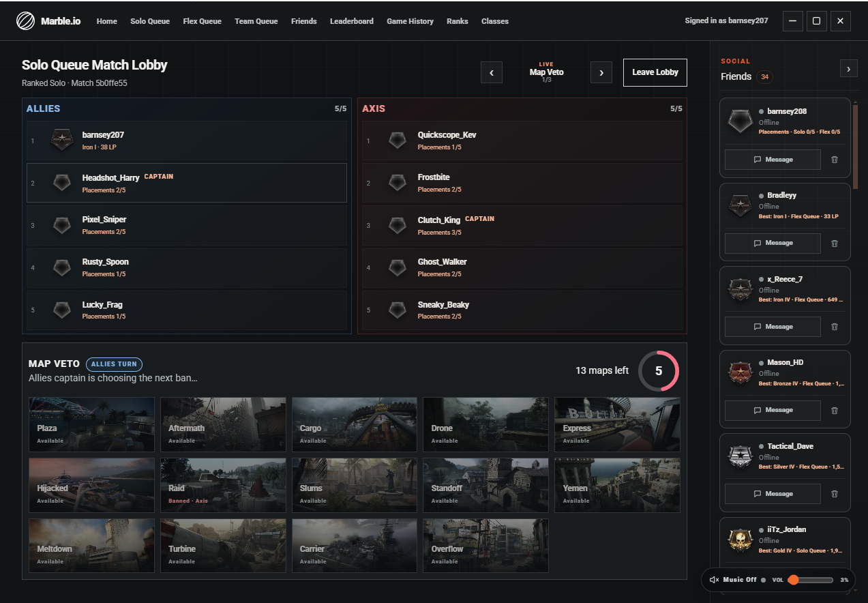Message friend Bradleyy
The image size is (868, 603).
coord(773,244)
